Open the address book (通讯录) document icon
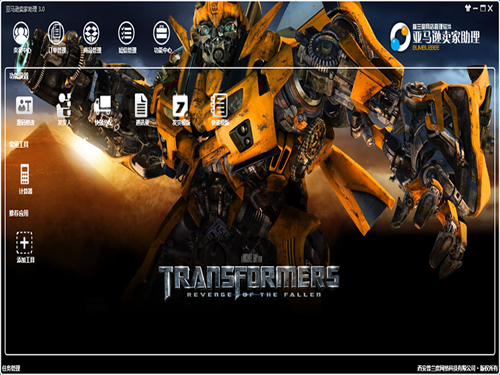Screen dimensions: 500x375 (x=141, y=105)
